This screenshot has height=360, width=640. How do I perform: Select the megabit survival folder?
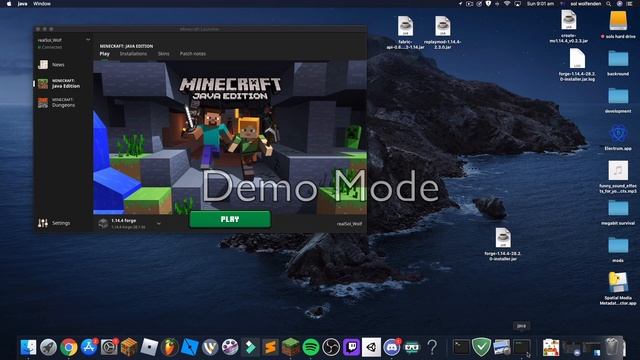coord(618,212)
